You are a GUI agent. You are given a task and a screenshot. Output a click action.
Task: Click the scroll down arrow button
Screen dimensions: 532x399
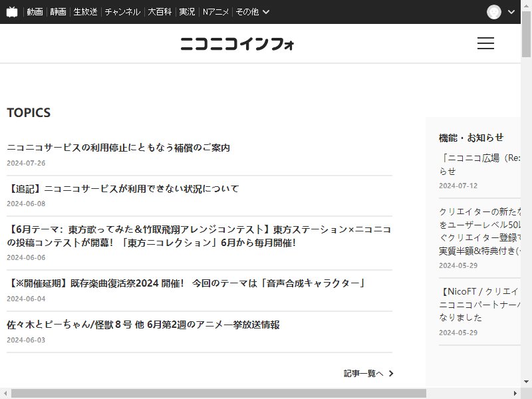pos(526,382)
